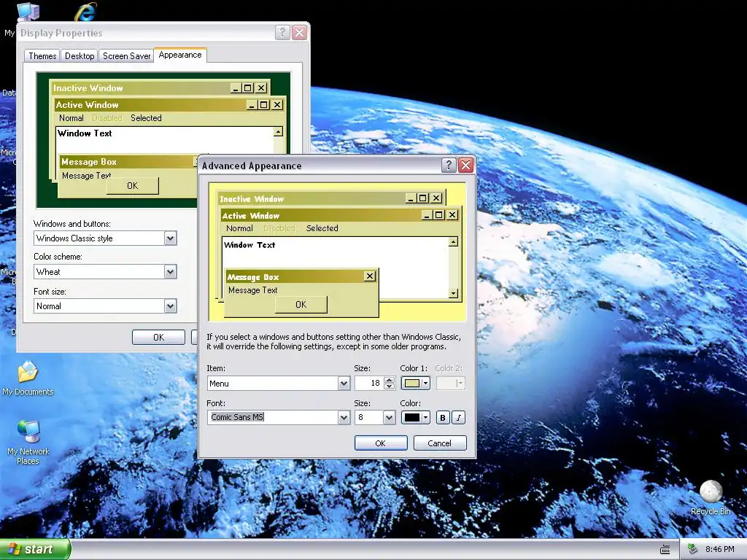Click scrollbar down arrow in Advanced preview

pos(454,293)
